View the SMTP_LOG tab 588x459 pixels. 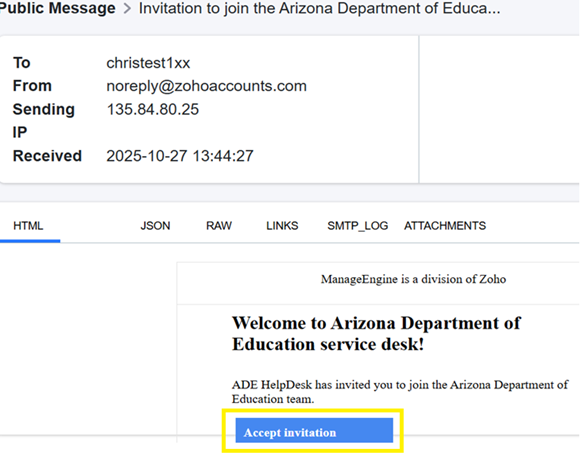[x=357, y=226]
